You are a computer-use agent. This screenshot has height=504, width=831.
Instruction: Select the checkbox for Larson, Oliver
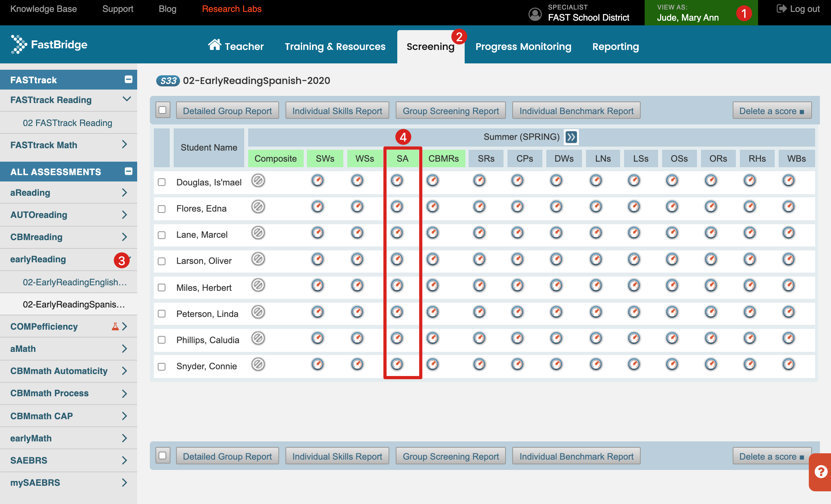click(162, 261)
